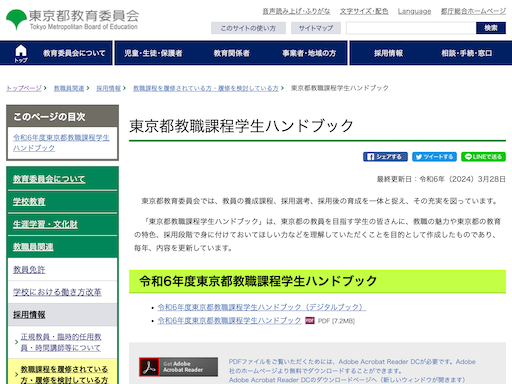Open 採用情報 in main navigation
The image size is (512, 384).
tap(388, 53)
